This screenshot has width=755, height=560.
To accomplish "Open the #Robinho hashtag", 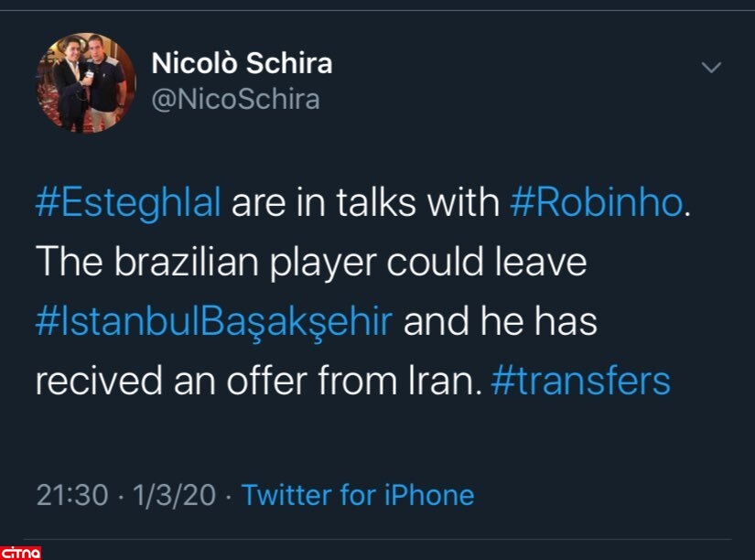I will (x=595, y=202).
